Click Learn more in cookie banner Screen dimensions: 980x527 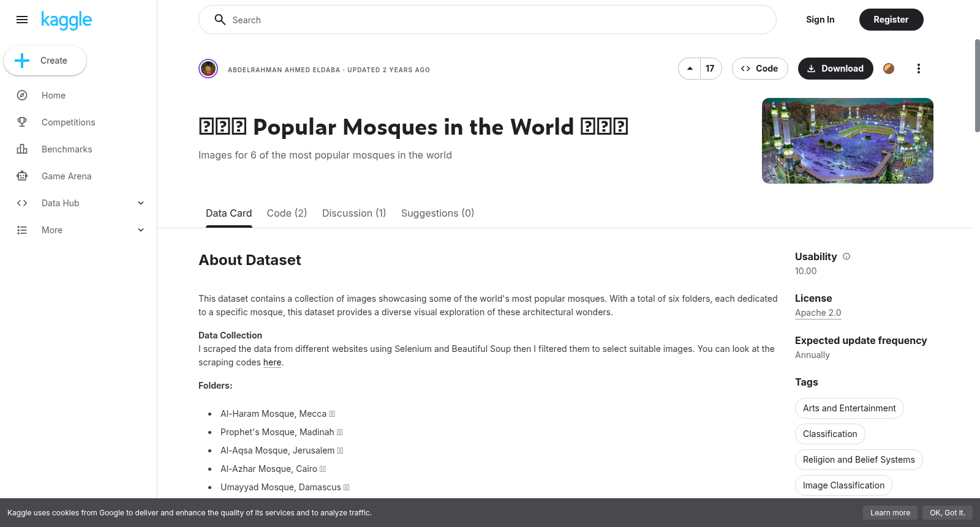pyautogui.click(x=890, y=513)
